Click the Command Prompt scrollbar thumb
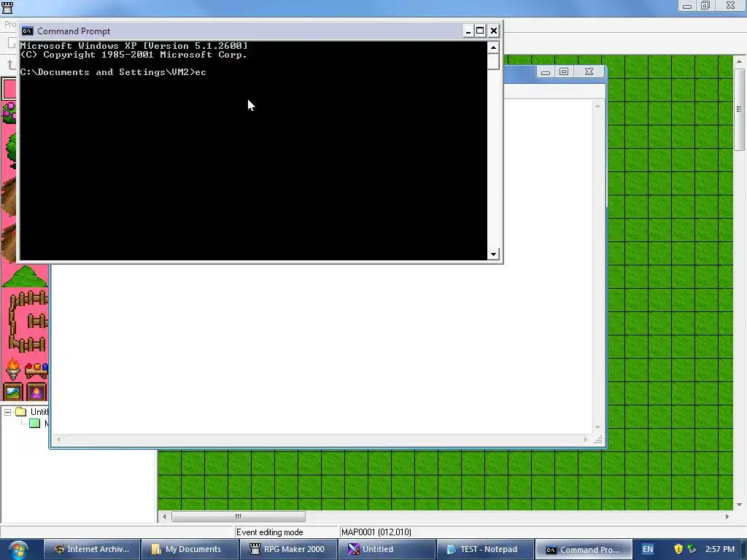This screenshot has height=560, width=747. point(493,61)
